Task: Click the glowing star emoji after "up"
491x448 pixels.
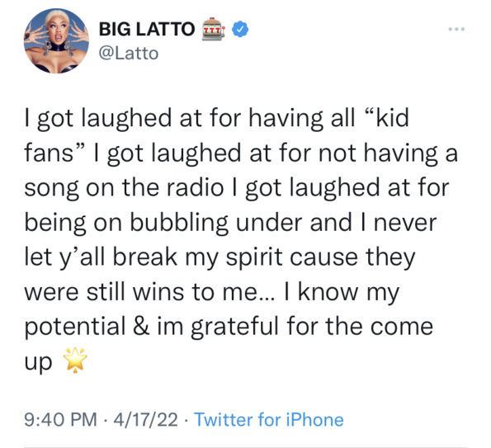Action: click(x=75, y=361)
